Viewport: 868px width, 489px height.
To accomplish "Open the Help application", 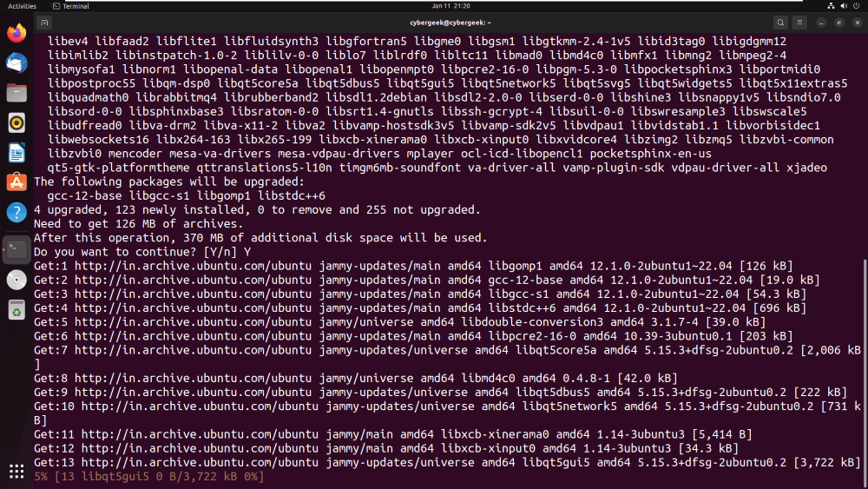I will click(16, 212).
